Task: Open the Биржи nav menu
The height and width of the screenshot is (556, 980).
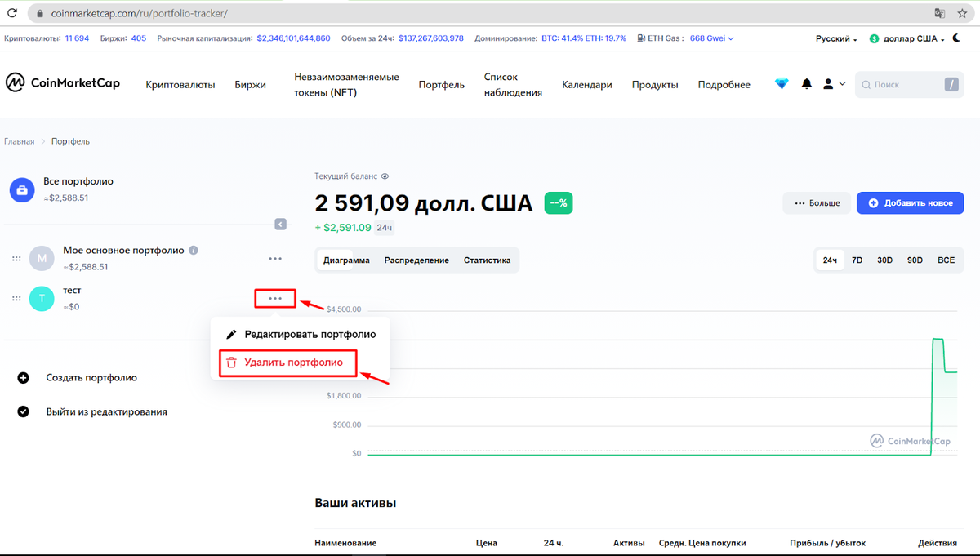Action: click(250, 84)
